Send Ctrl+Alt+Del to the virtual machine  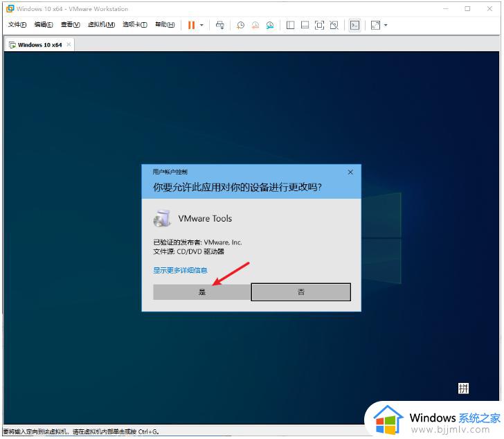pyautogui.click(x=220, y=25)
